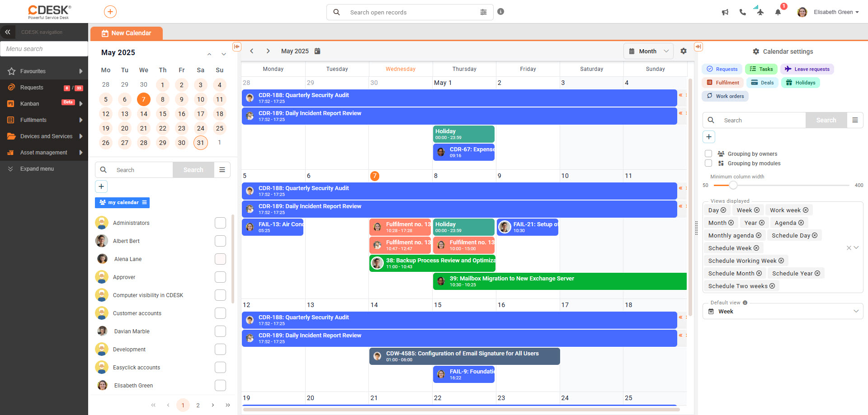The height and width of the screenshot is (415, 868).
Task: Click the orange plus create button
Action: click(x=110, y=12)
